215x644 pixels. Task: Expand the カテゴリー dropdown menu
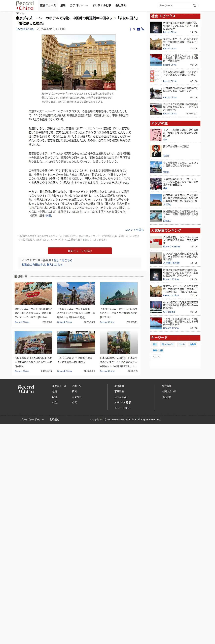79,6
